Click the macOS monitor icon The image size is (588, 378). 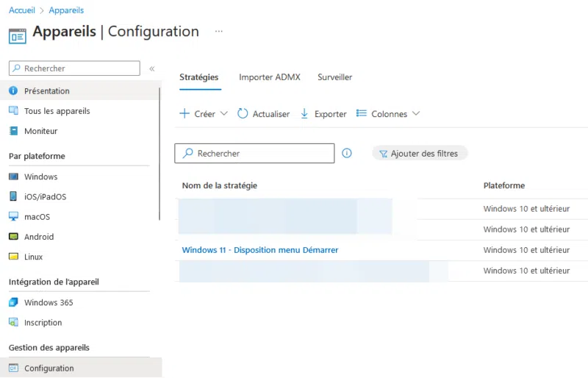(13, 217)
